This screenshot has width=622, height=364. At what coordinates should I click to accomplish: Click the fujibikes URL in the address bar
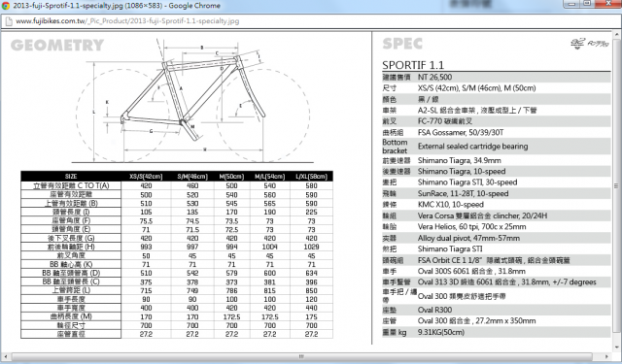127,21
